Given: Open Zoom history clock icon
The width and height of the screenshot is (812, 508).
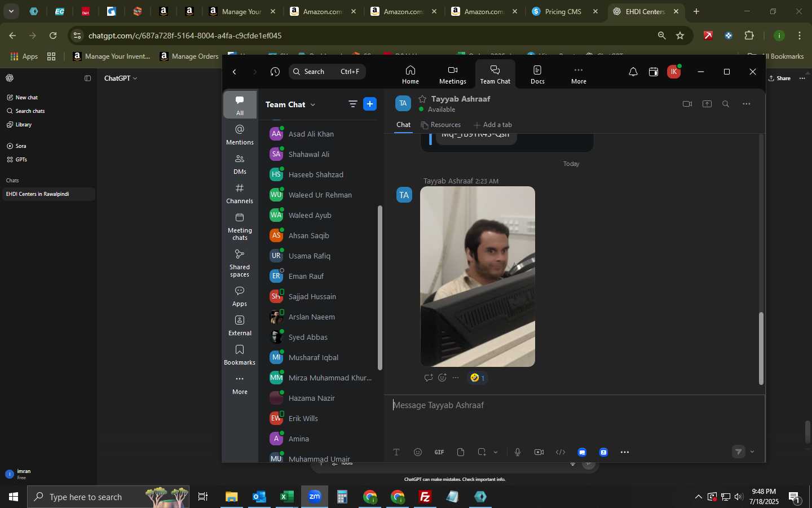Looking at the screenshot, I should tap(275, 72).
